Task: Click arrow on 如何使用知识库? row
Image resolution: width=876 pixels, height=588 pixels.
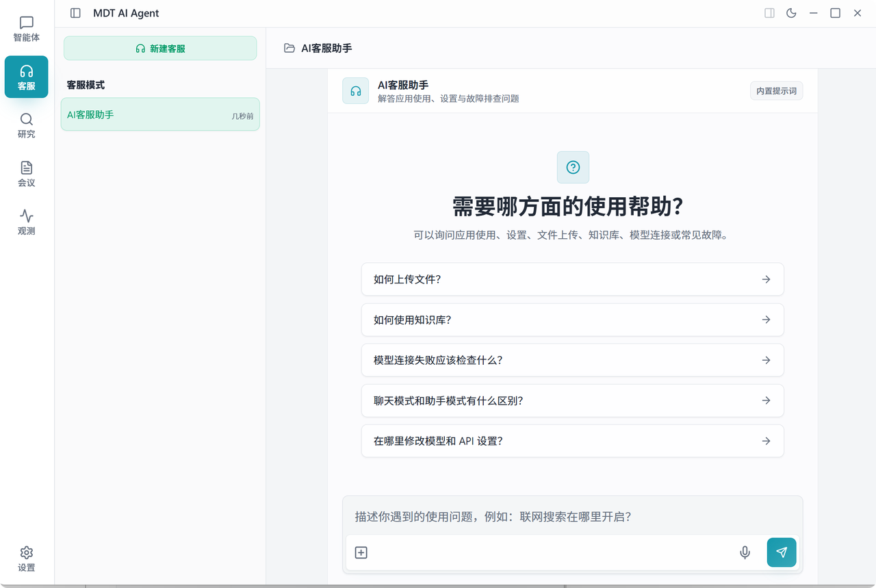Action: click(766, 320)
